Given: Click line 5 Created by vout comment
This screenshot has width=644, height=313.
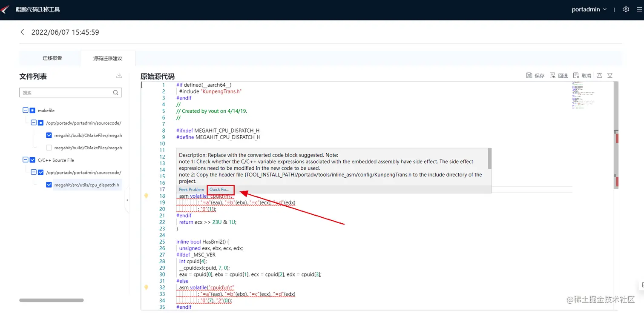Looking at the screenshot, I should [212, 111].
